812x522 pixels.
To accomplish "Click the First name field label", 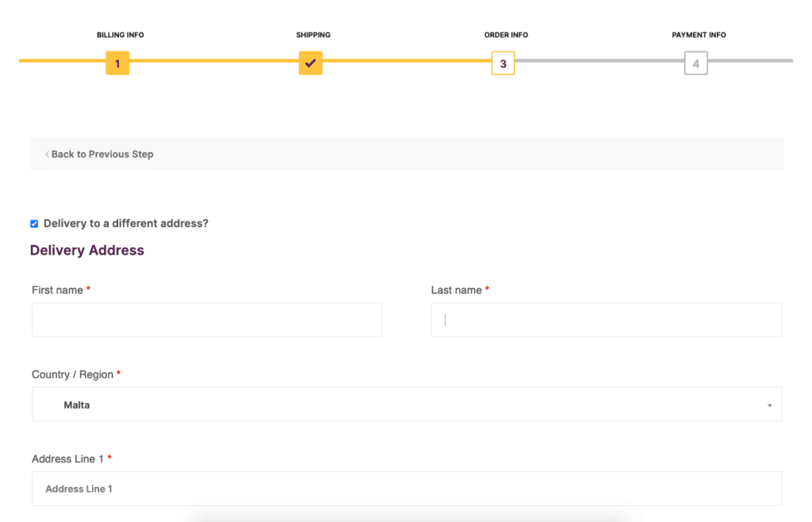I will 57,290.
